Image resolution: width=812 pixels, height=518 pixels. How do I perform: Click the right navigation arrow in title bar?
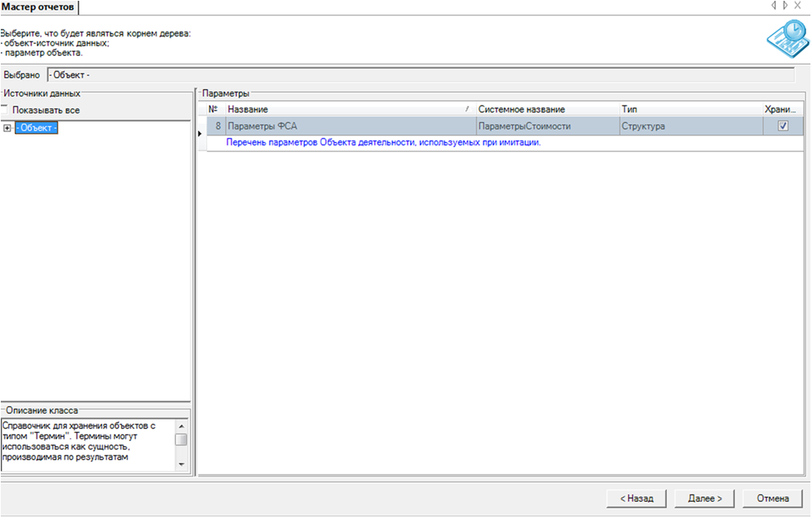pyautogui.click(x=786, y=6)
